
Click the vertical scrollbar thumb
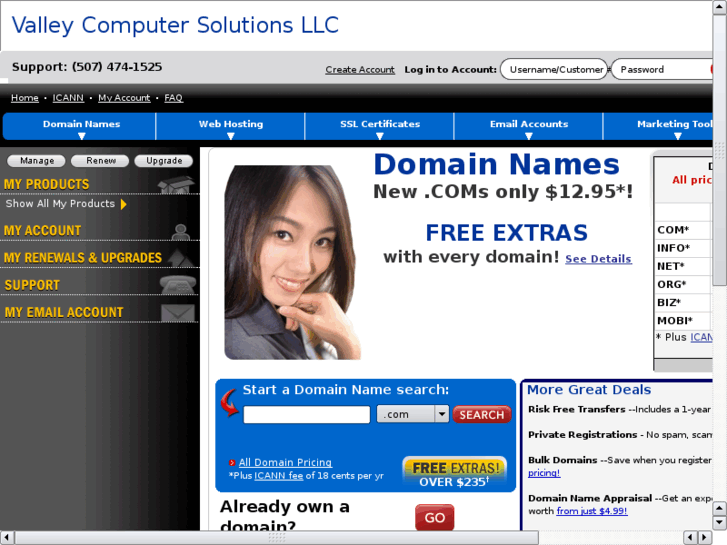[720, 151]
